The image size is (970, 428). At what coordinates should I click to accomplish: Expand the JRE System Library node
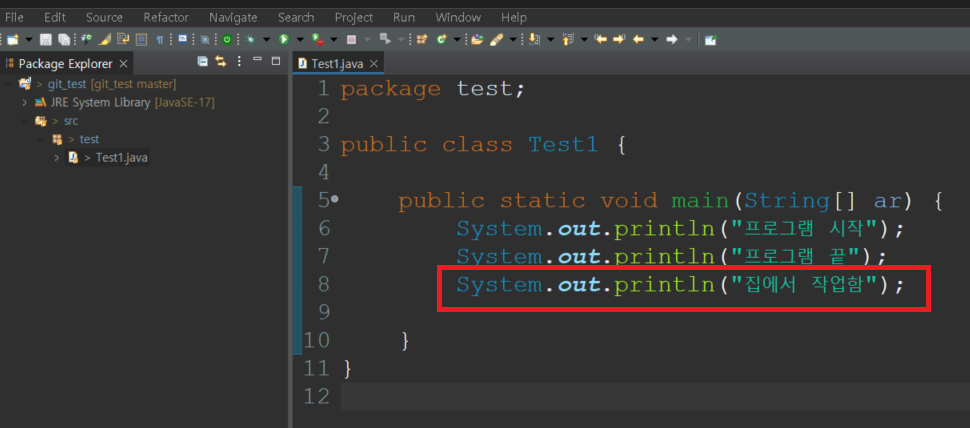25,102
